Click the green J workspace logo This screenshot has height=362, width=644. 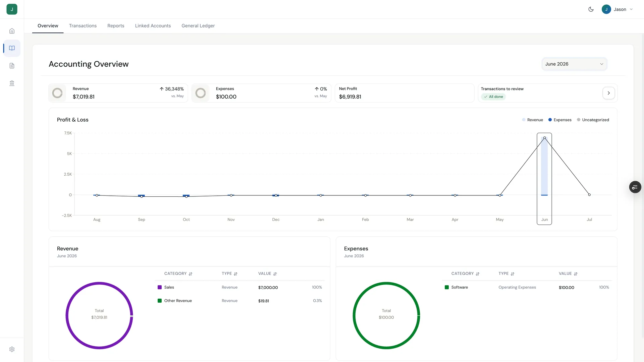point(12,9)
